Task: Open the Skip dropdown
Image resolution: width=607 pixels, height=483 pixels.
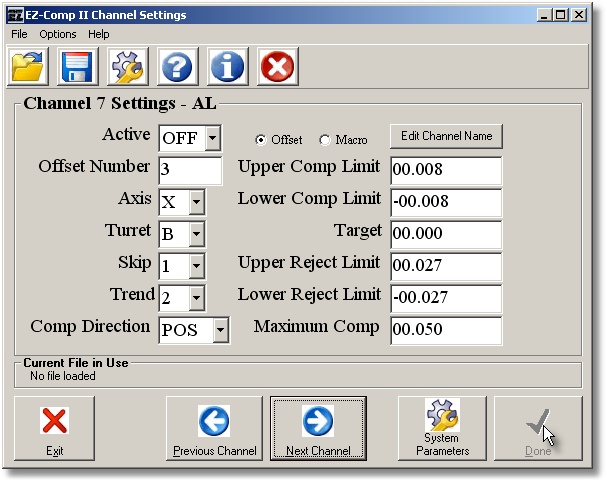Action: point(197,266)
